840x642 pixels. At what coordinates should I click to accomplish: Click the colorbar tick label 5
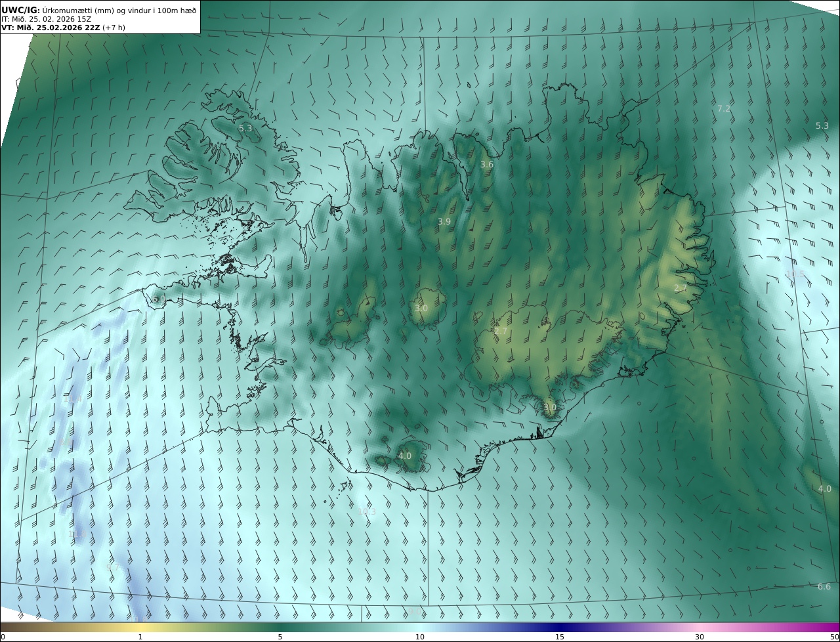[280, 637]
